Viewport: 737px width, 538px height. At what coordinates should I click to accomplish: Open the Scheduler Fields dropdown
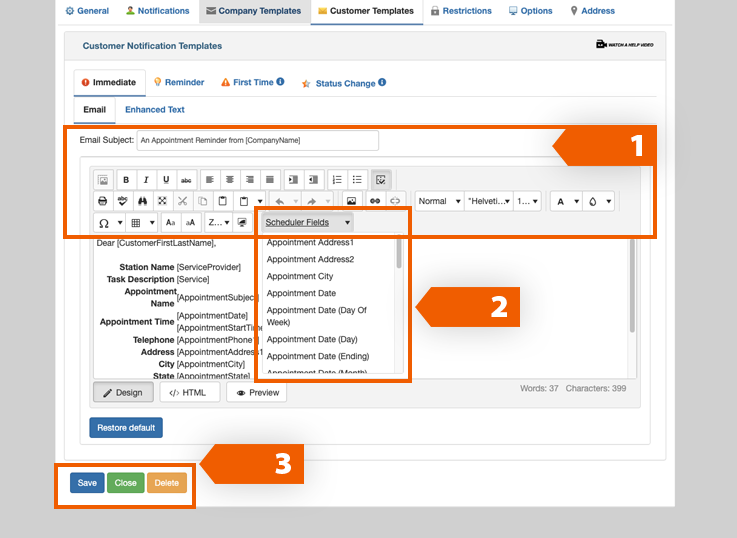coord(308,222)
